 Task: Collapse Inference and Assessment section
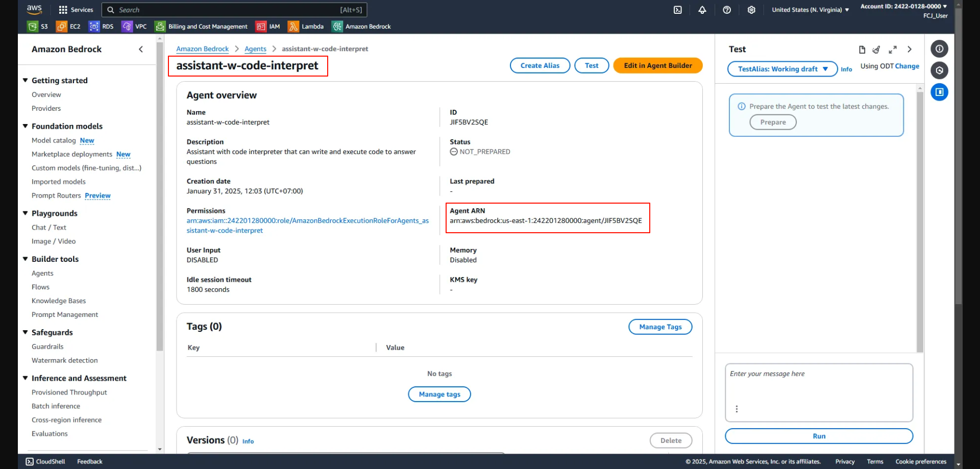pos(25,378)
